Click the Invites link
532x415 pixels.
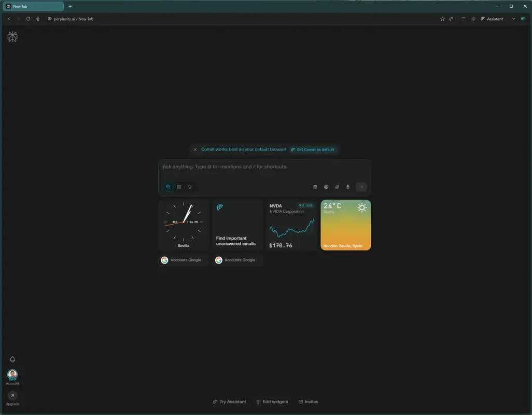tap(309, 401)
